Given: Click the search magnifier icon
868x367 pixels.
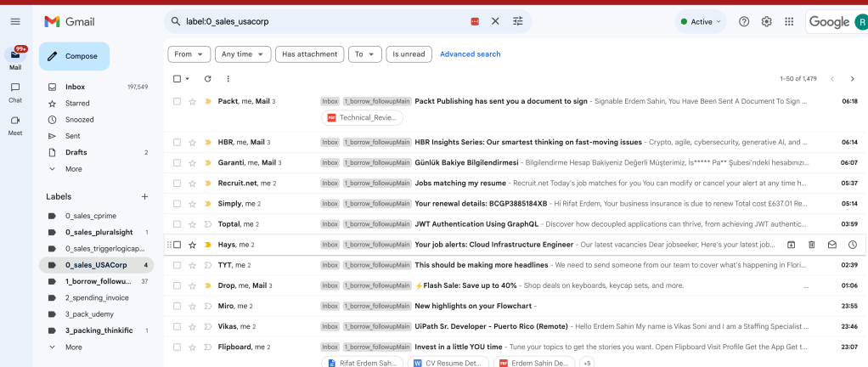Looking at the screenshot, I should point(176,21).
